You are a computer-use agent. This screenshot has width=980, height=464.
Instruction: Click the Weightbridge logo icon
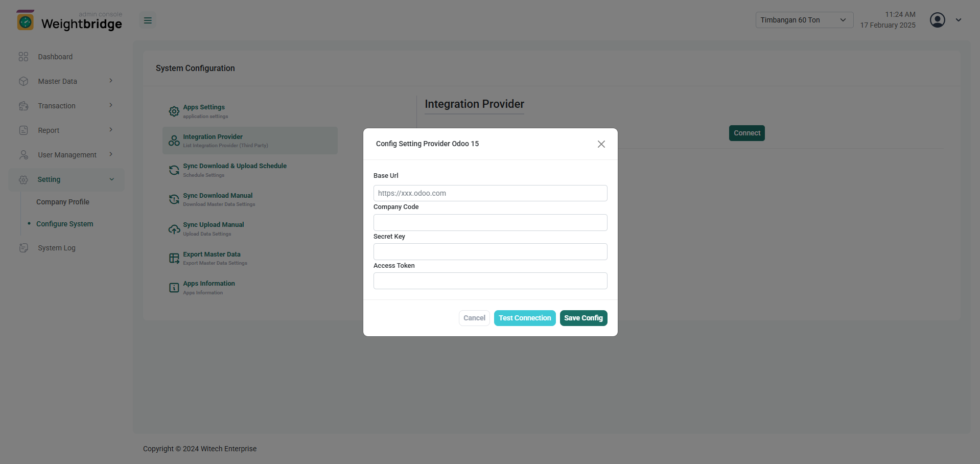[x=25, y=20]
